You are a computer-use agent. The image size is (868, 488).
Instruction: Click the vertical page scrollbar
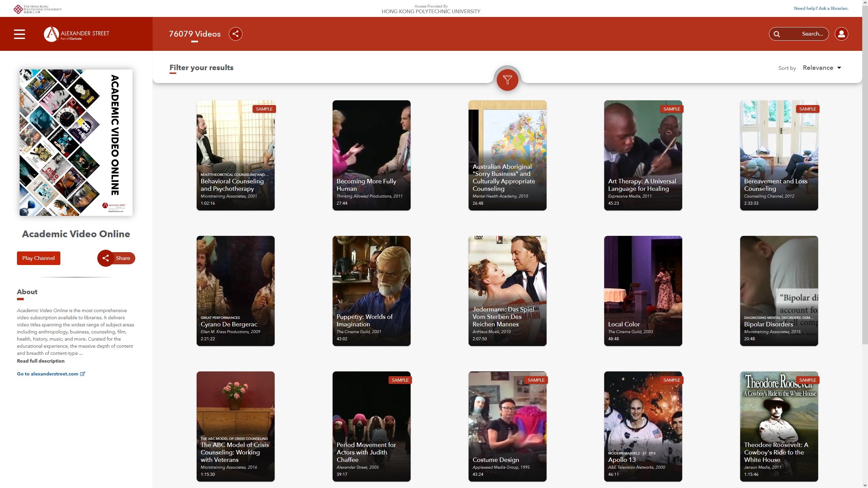coord(865,175)
